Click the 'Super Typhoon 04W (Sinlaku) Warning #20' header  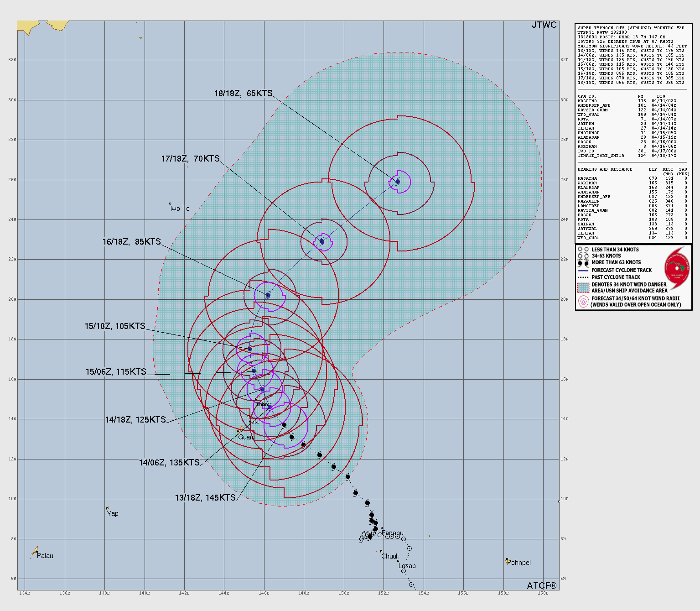(631, 28)
